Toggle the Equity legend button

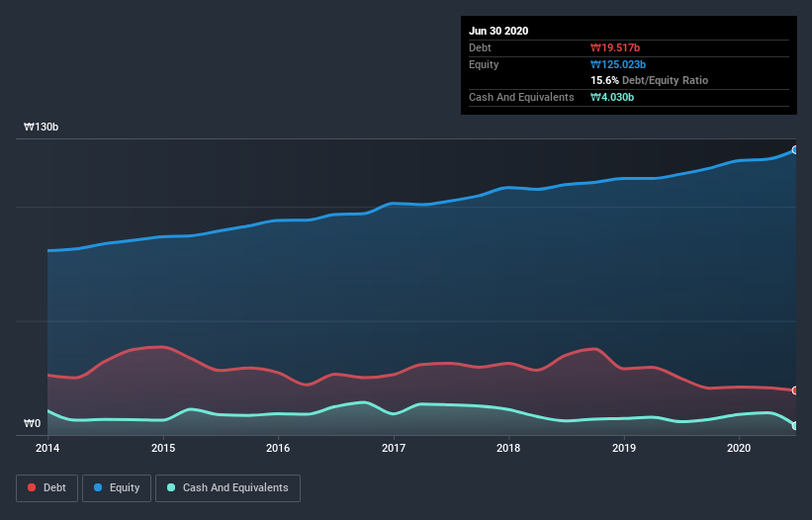(x=117, y=488)
